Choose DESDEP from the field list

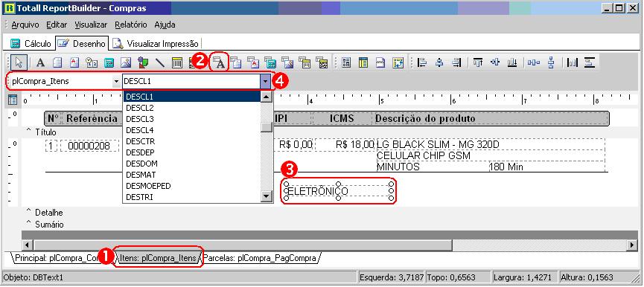(192, 152)
